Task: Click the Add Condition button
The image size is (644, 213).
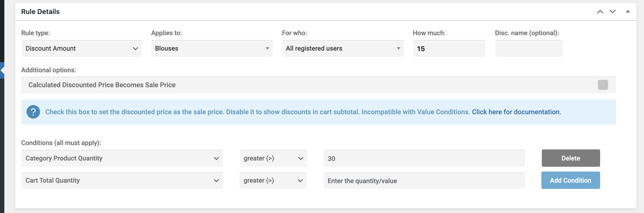Action: click(570, 180)
